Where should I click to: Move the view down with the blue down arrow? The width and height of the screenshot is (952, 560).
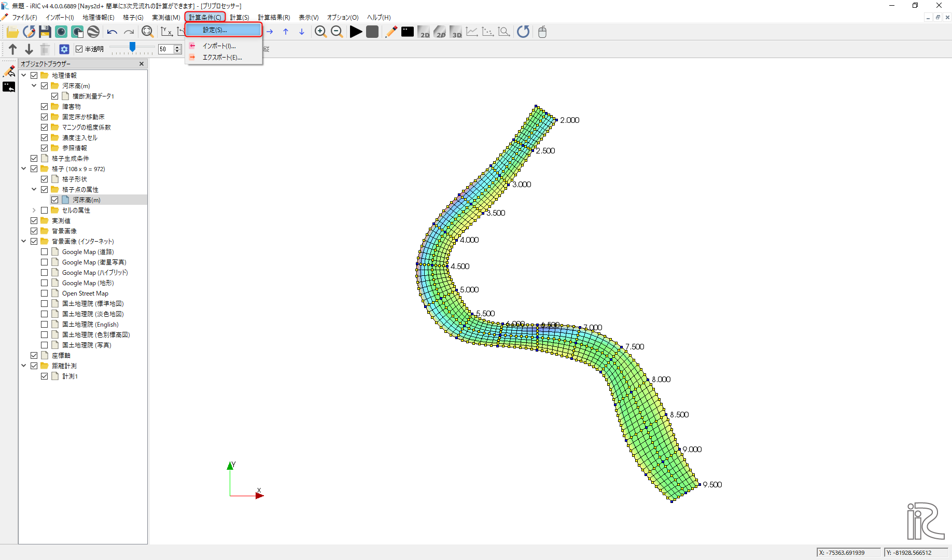(x=302, y=32)
